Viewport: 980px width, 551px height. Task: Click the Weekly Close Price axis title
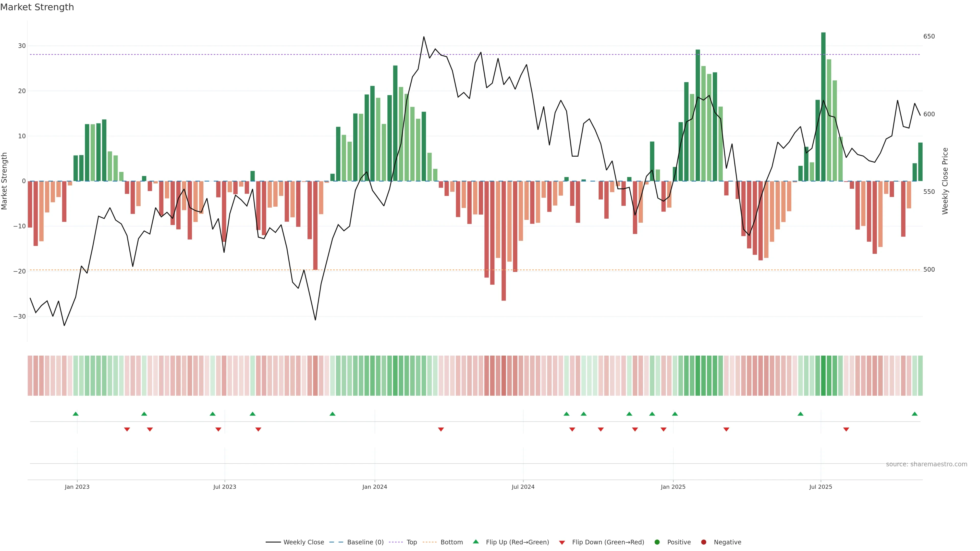point(945,181)
